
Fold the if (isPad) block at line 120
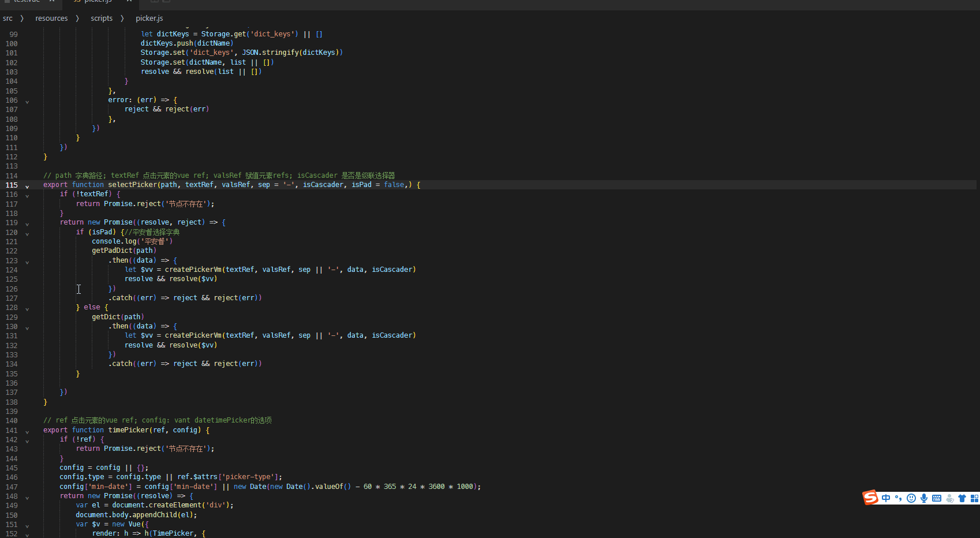click(27, 233)
